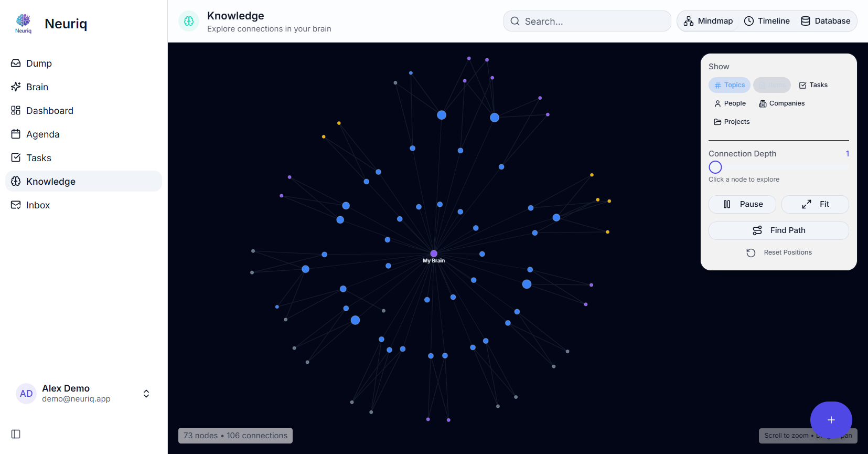Select the My Brain central node
This screenshot has width=868, height=454.
434,254
